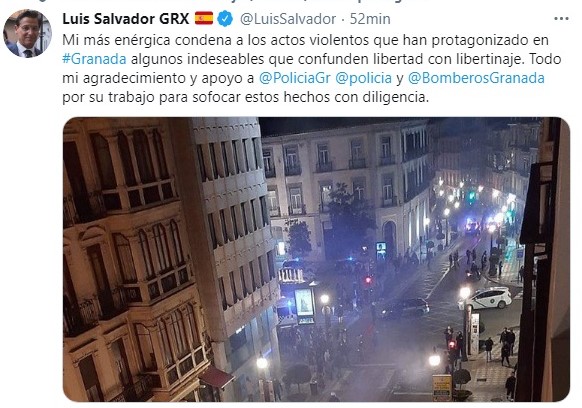Click the dark car in the photo's intersection
Viewport: 582px width, 408px height.
(x=405, y=308)
